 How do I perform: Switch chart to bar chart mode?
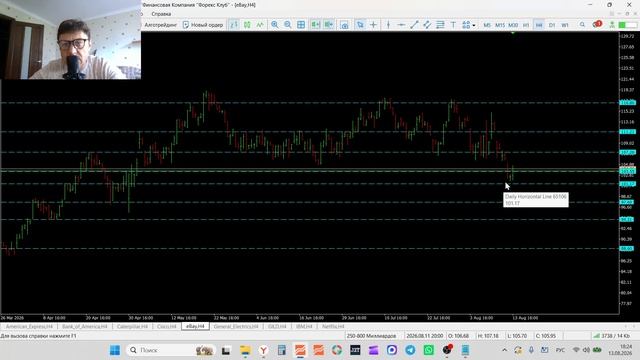click(234, 25)
